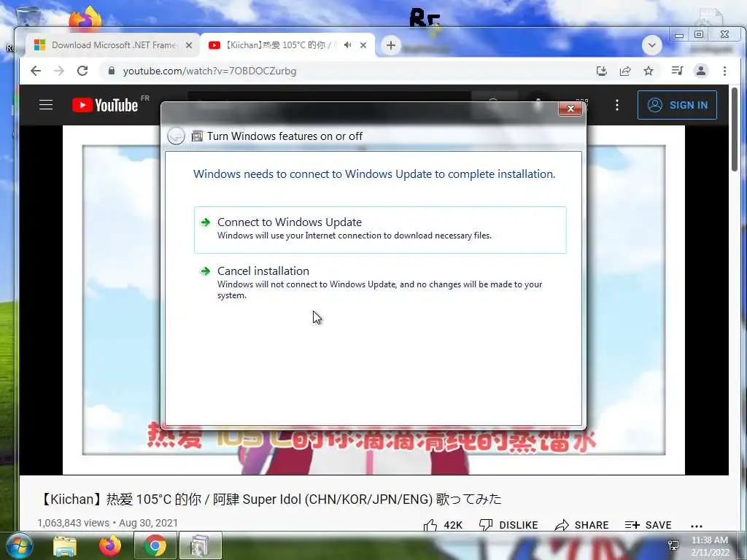
Task: Click SHARE under the video
Action: click(x=581, y=525)
